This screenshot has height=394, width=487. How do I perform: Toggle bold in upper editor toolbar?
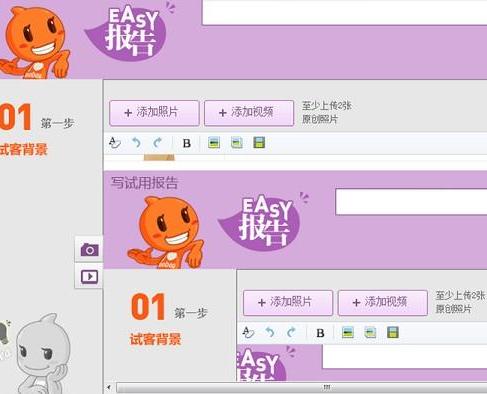pyautogui.click(x=187, y=143)
